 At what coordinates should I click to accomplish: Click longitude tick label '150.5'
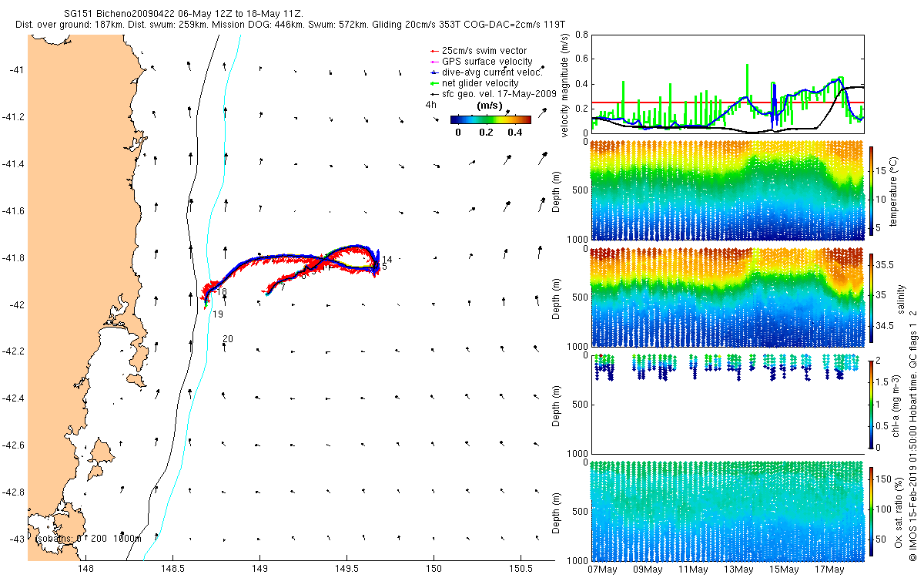[521, 570]
